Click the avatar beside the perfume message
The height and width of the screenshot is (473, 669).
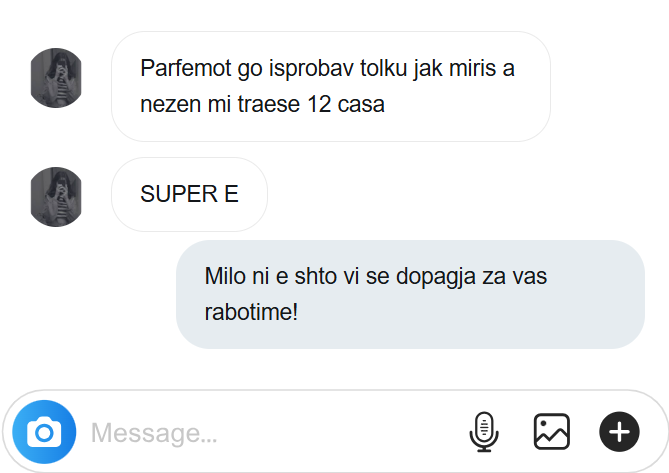(x=57, y=78)
